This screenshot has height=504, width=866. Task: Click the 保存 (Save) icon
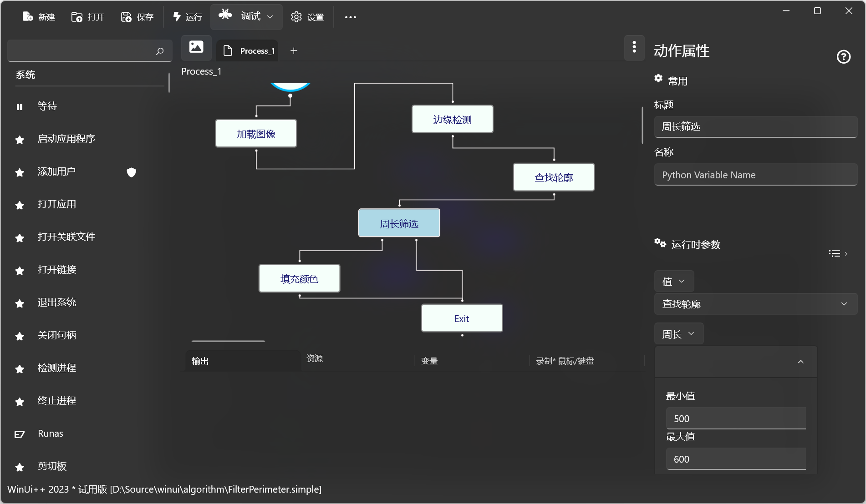[126, 17]
